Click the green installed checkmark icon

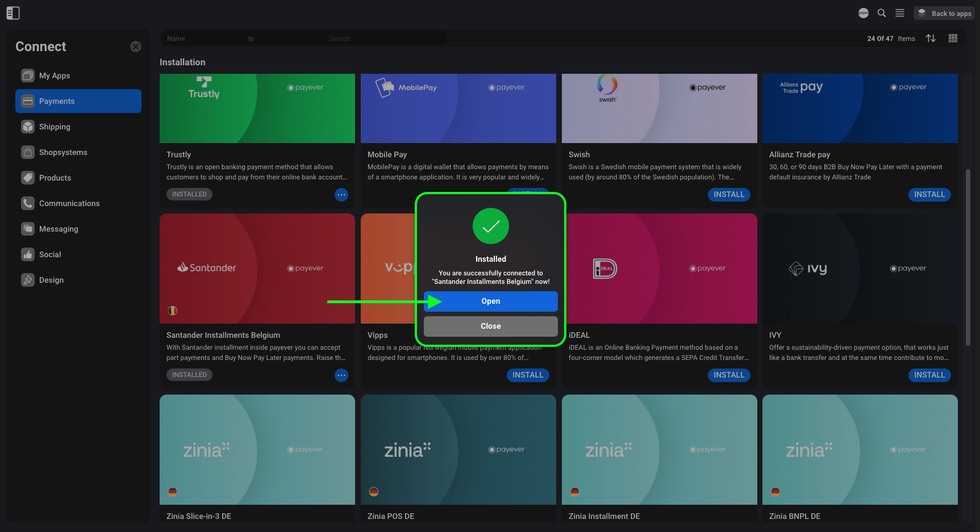490,226
